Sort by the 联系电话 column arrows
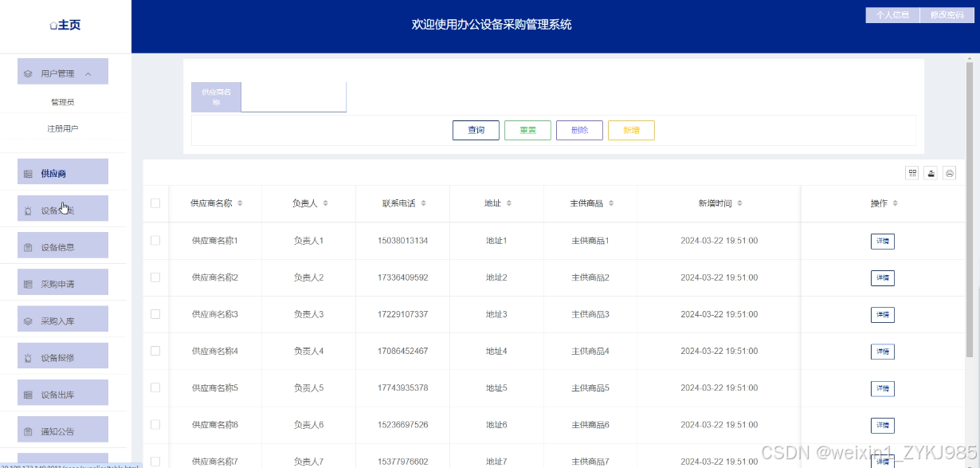This screenshot has width=980, height=468. pyautogui.click(x=423, y=203)
